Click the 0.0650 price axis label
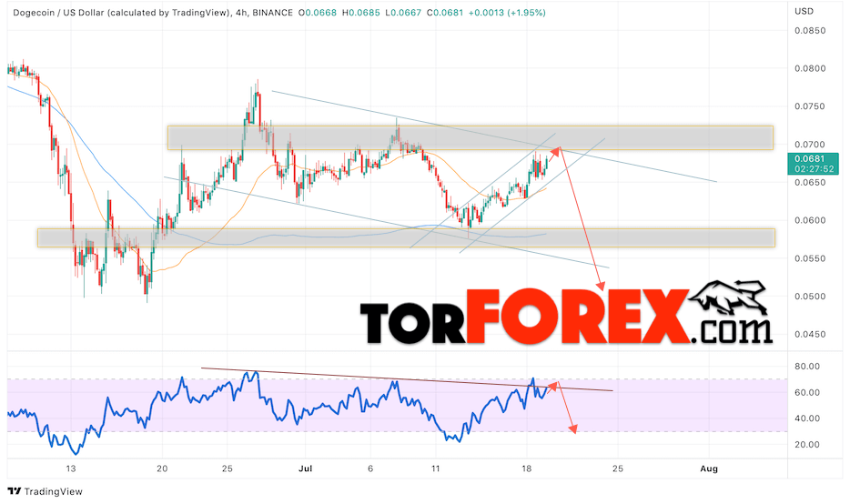This screenshot has width=850, height=504. (x=810, y=183)
